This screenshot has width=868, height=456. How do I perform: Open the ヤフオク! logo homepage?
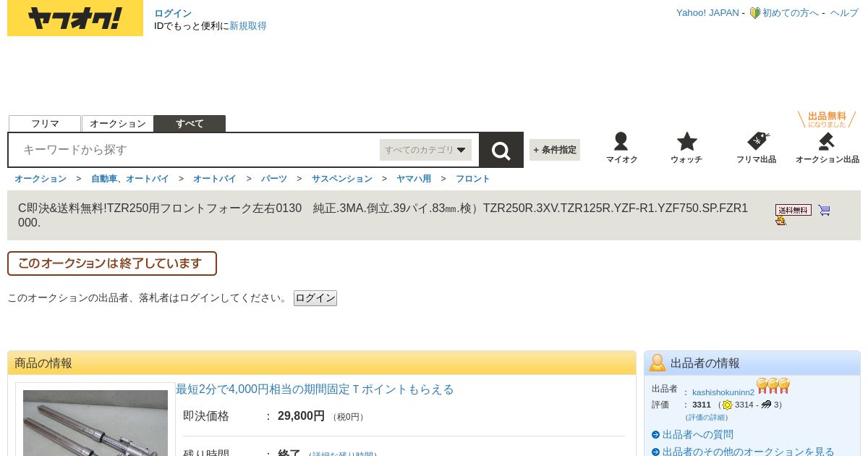click(75, 18)
